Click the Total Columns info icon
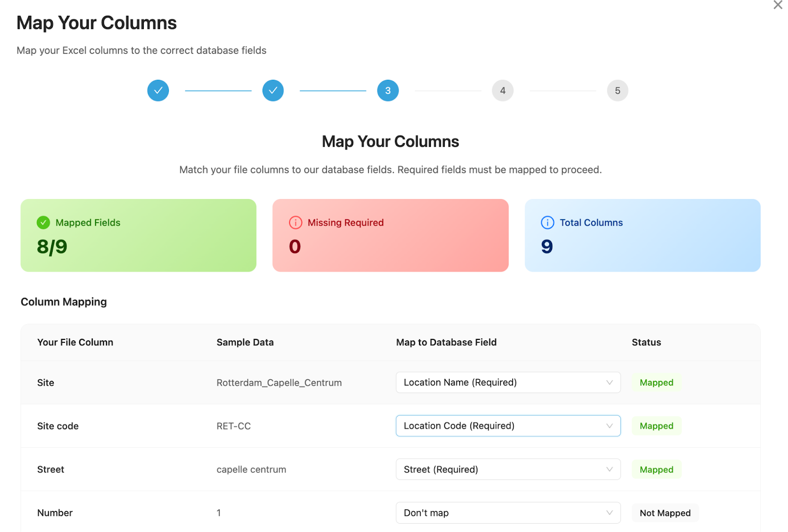 [x=547, y=223]
